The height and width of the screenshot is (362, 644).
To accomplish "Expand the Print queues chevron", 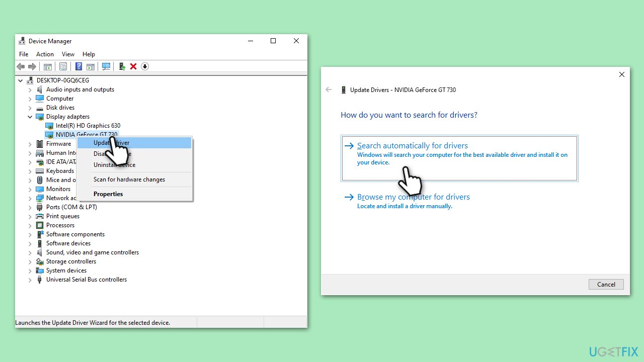I will (30, 216).
